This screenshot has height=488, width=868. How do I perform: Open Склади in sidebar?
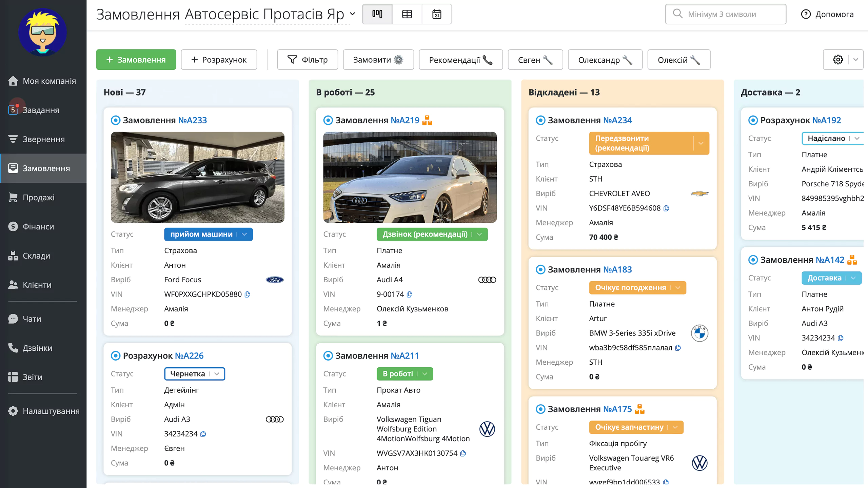click(x=43, y=256)
